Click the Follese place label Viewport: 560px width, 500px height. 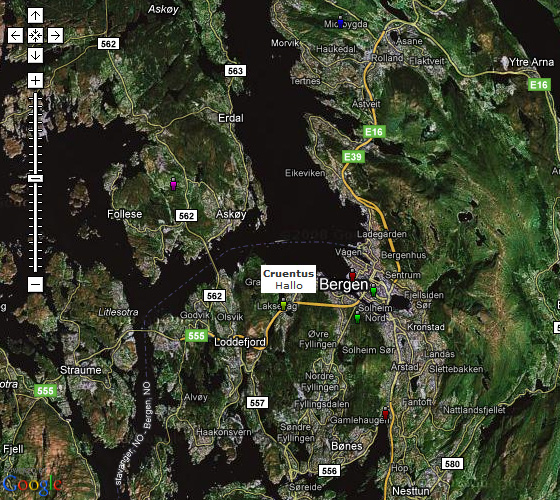(x=125, y=214)
